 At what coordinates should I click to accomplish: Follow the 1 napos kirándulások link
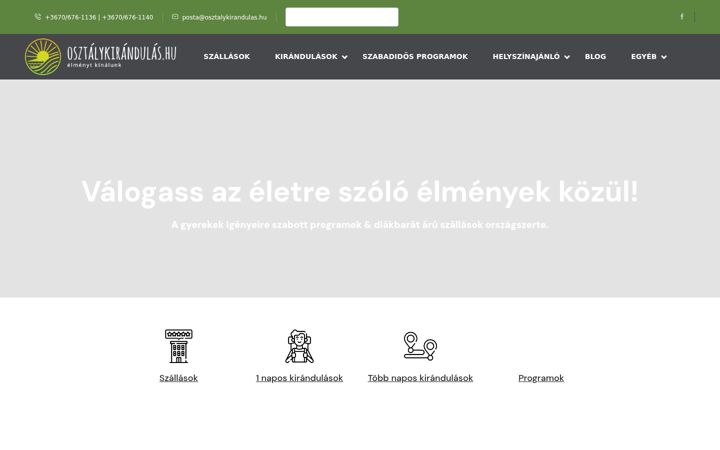point(299,378)
